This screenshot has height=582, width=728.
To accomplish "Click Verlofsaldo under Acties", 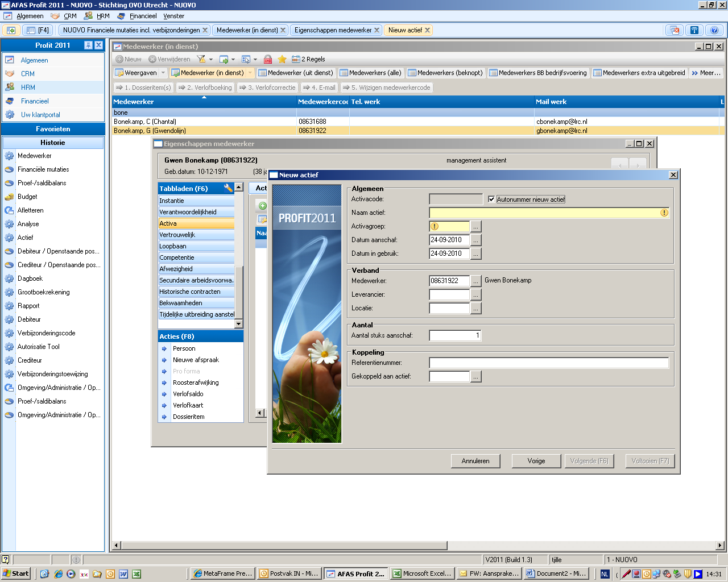I will [188, 394].
